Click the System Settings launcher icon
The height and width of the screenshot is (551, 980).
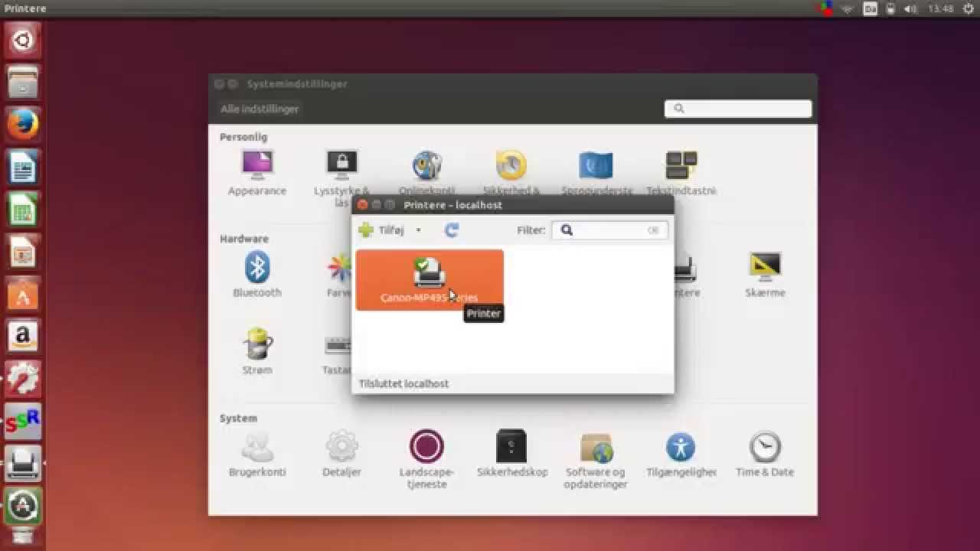coord(23,378)
